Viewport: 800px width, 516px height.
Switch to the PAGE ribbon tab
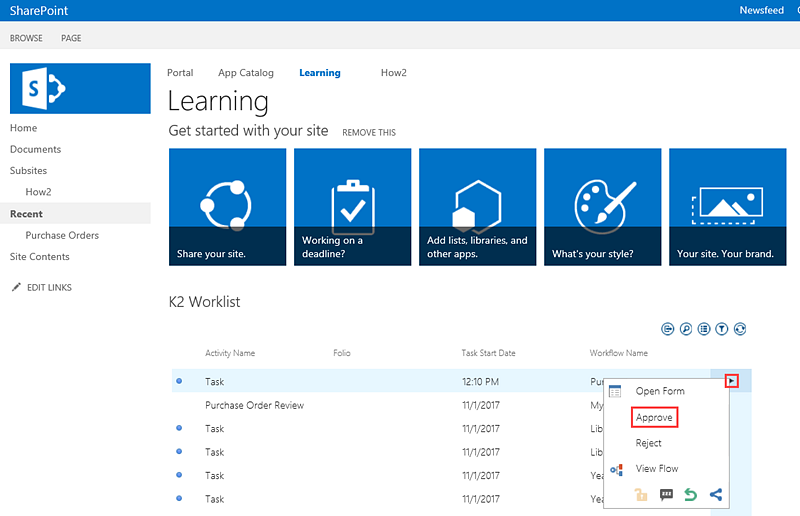point(71,38)
